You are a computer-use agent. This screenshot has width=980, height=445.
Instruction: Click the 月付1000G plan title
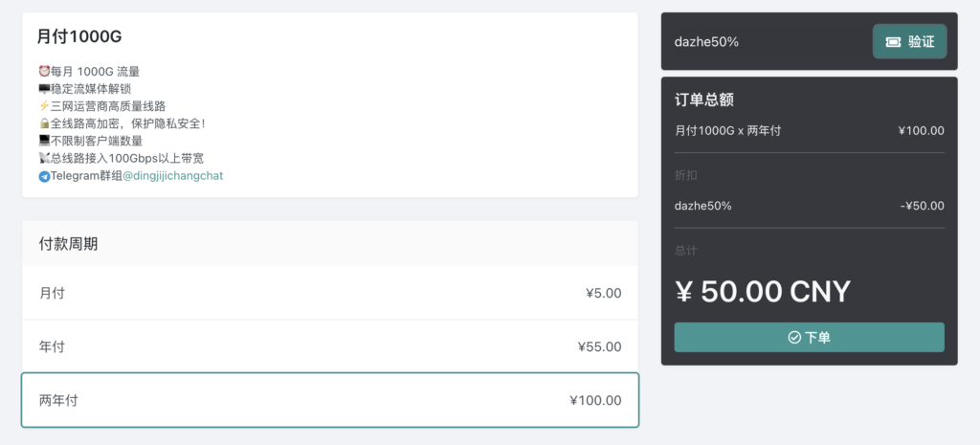pos(79,37)
